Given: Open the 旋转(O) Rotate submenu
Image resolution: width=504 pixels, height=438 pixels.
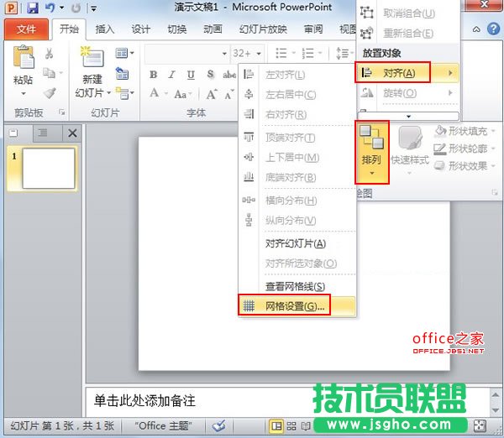Looking at the screenshot, I should tap(407, 93).
